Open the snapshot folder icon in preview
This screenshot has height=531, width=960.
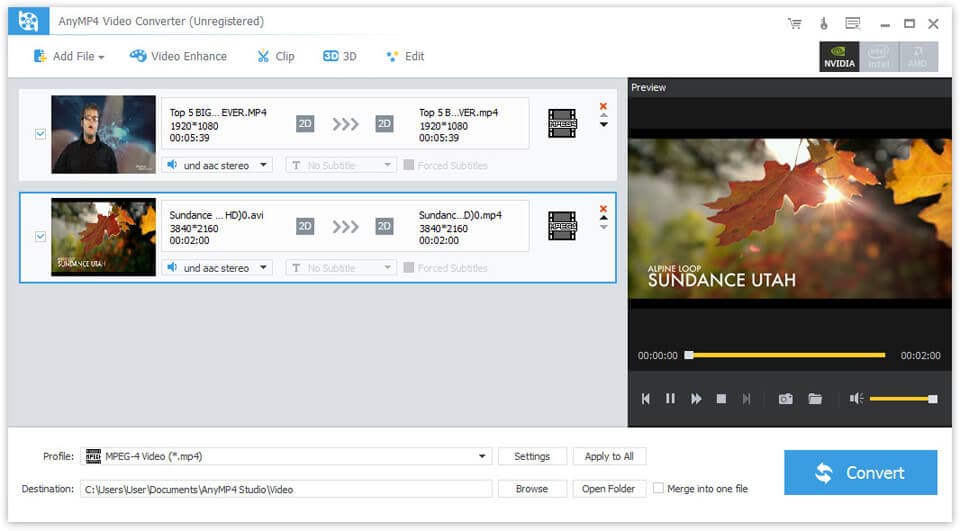(815, 399)
